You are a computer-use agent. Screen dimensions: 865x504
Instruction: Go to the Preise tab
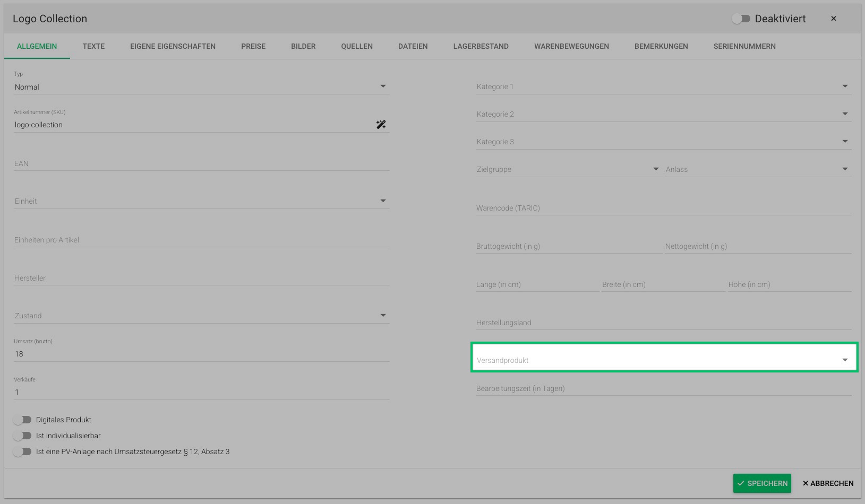coord(253,46)
